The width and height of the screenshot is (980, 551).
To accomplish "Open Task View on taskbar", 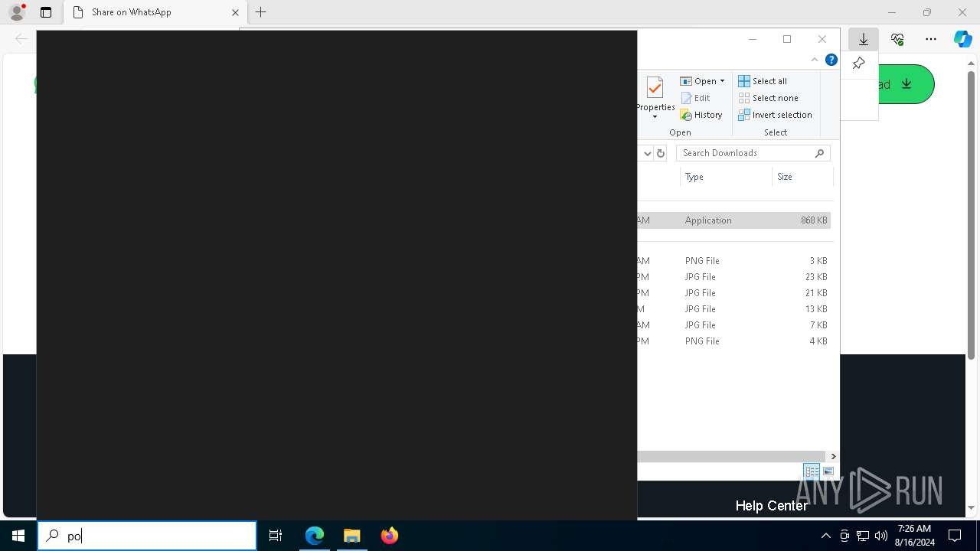I will [x=276, y=536].
